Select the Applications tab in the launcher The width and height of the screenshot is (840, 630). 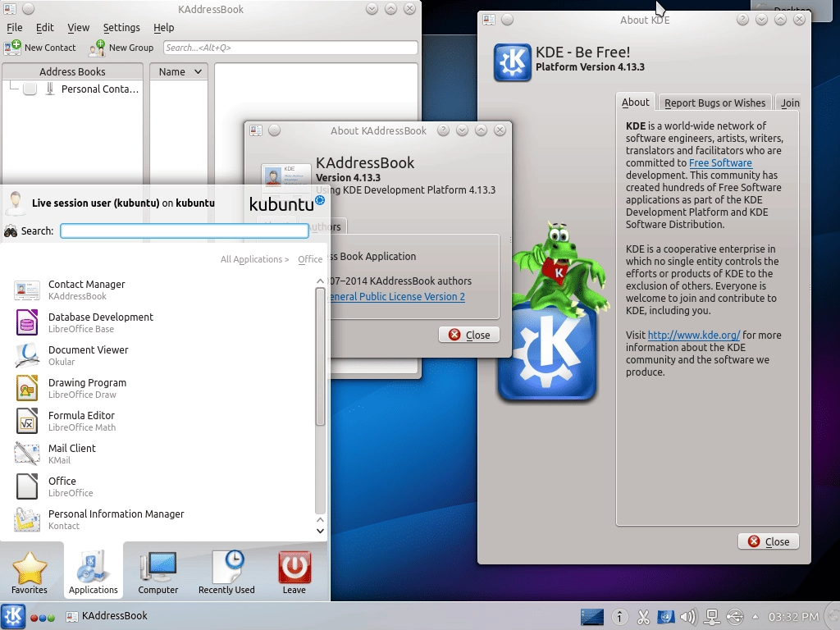click(x=94, y=572)
